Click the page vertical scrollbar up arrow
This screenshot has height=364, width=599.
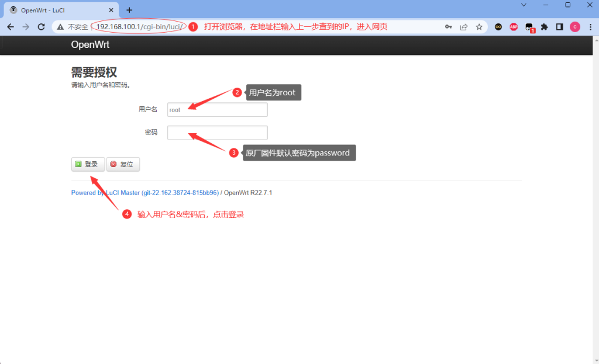click(x=596, y=39)
